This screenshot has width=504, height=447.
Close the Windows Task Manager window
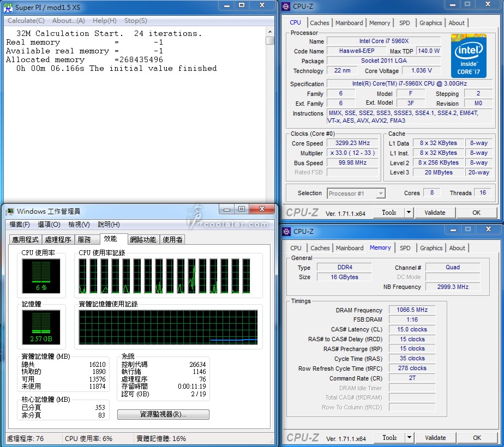262,209
